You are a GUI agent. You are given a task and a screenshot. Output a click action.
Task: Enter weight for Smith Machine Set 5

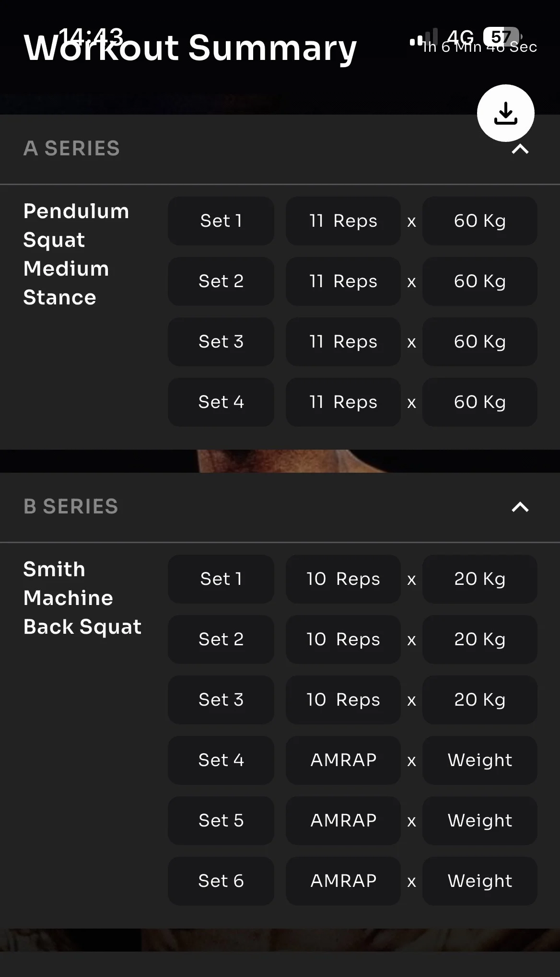(479, 821)
